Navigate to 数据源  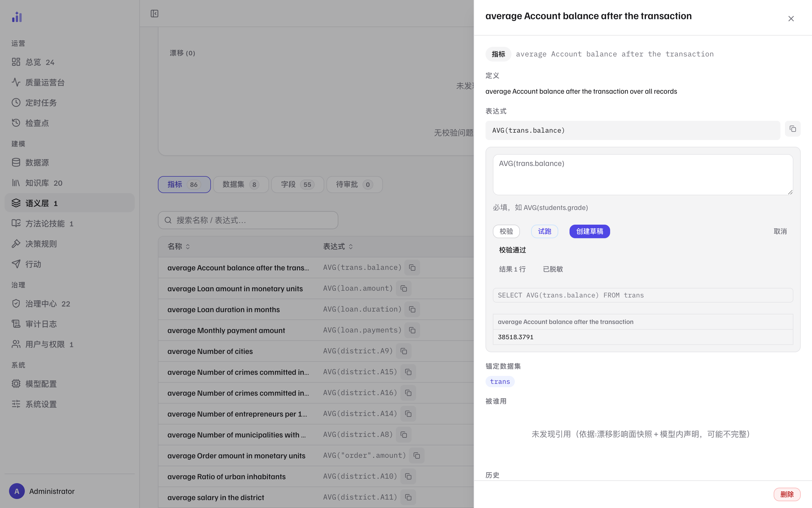click(69, 163)
